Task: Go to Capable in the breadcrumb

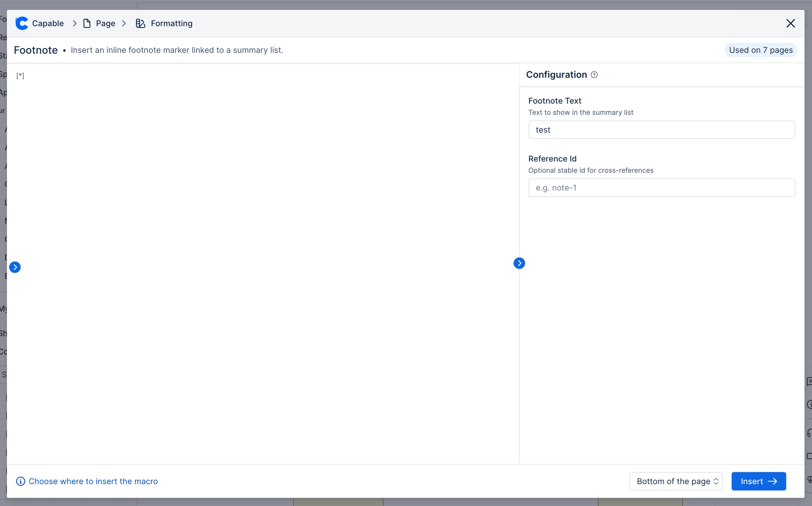Action: point(48,23)
